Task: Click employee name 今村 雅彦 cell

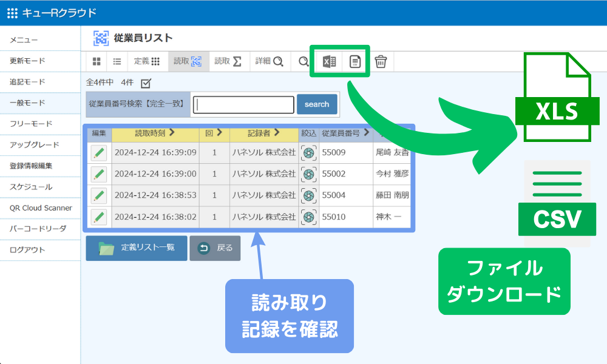Action: (392, 174)
